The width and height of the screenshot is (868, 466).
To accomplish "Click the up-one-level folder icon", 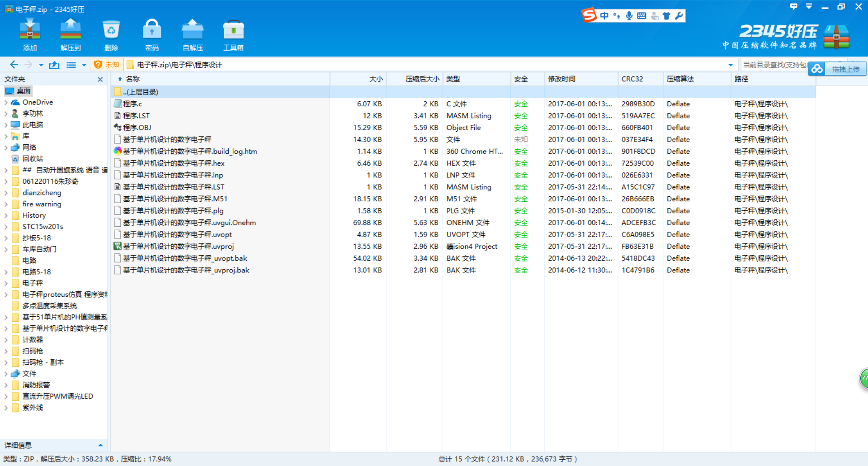I will (x=54, y=65).
